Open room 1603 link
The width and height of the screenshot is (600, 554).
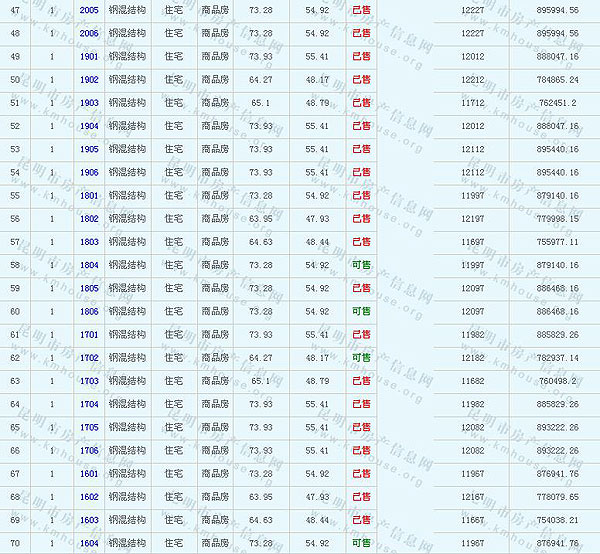(89, 520)
